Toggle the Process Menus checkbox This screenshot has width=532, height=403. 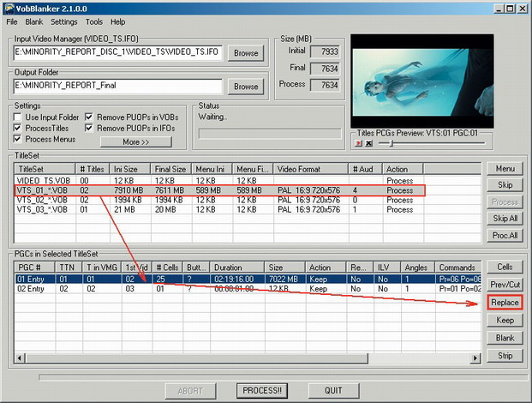point(19,139)
